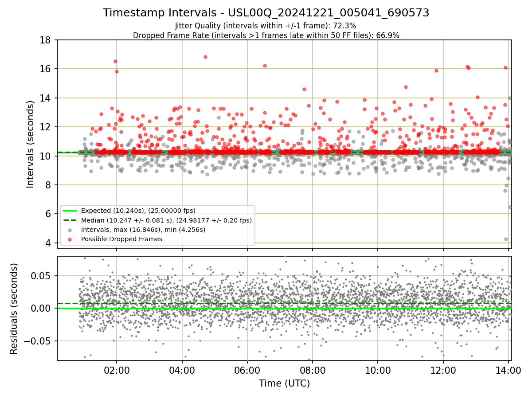Click the "Intervals (seconds)" y-axis label
The height and width of the screenshot is (399, 532).
(x=30, y=144)
